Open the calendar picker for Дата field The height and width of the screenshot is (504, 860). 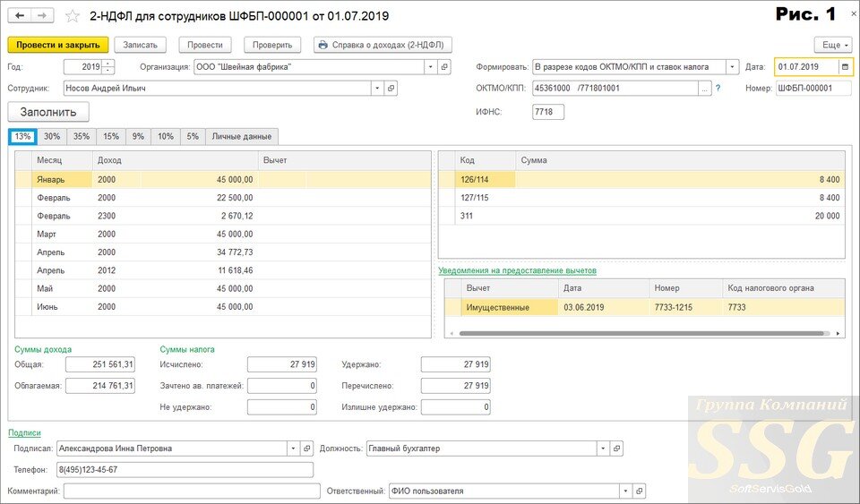point(845,67)
